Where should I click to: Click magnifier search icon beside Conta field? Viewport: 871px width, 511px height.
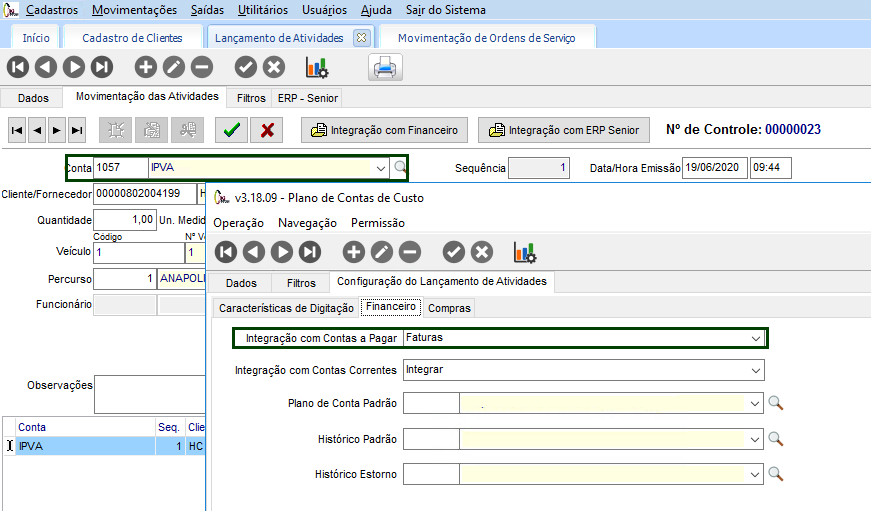click(x=400, y=168)
